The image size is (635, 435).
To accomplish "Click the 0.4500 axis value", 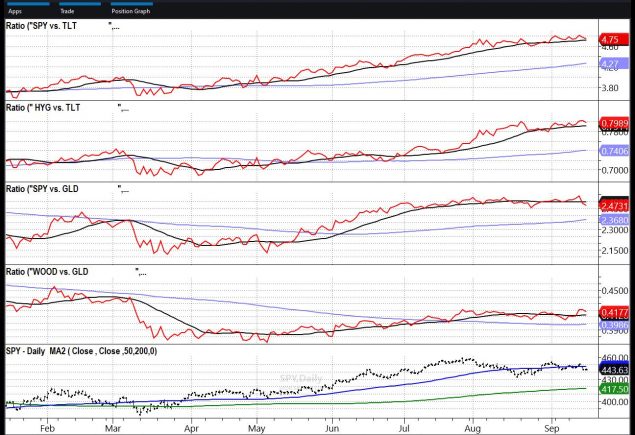I will (615, 291).
